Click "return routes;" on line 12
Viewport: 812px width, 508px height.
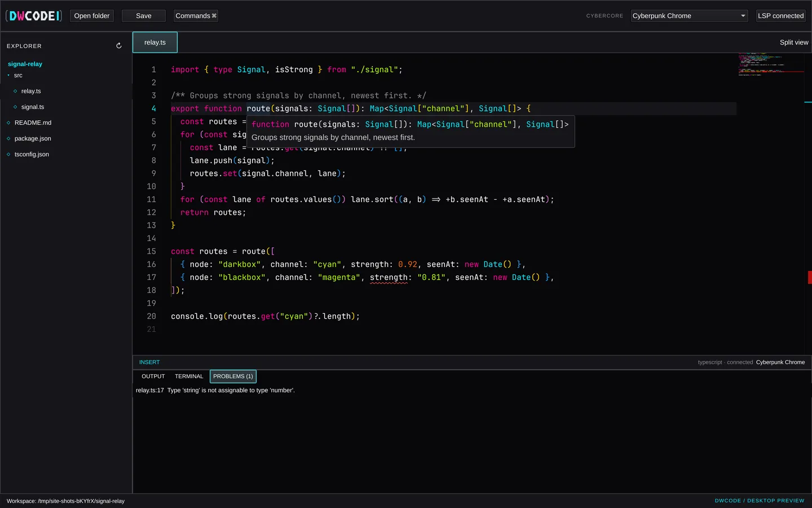213,212
